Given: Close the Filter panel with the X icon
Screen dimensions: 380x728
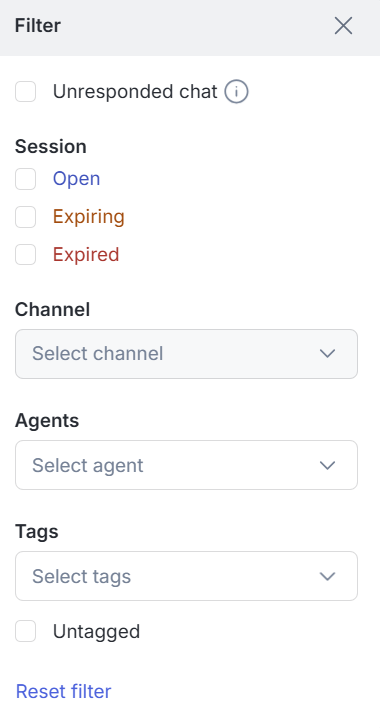Looking at the screenshot, I should (x=343, y=26).
